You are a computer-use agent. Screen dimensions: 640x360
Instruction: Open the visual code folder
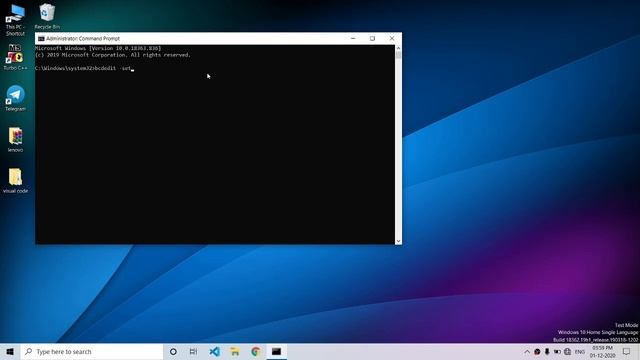pyautogui.click(x=15, y=180)
